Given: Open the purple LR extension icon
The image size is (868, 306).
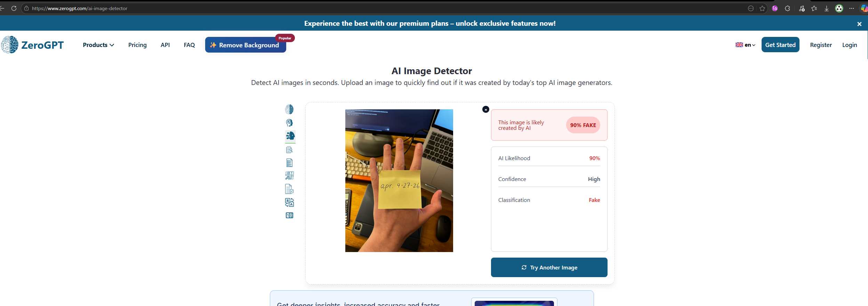Looking at the screenshot, I should pyautogui.click(x=775, y=8).
